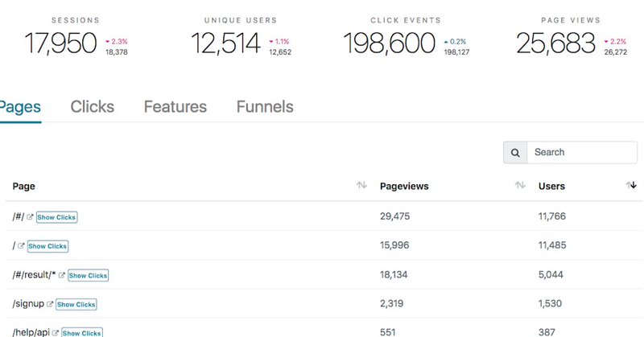Click the Click Events 0.2% change indicator

(x=455, y=42)
